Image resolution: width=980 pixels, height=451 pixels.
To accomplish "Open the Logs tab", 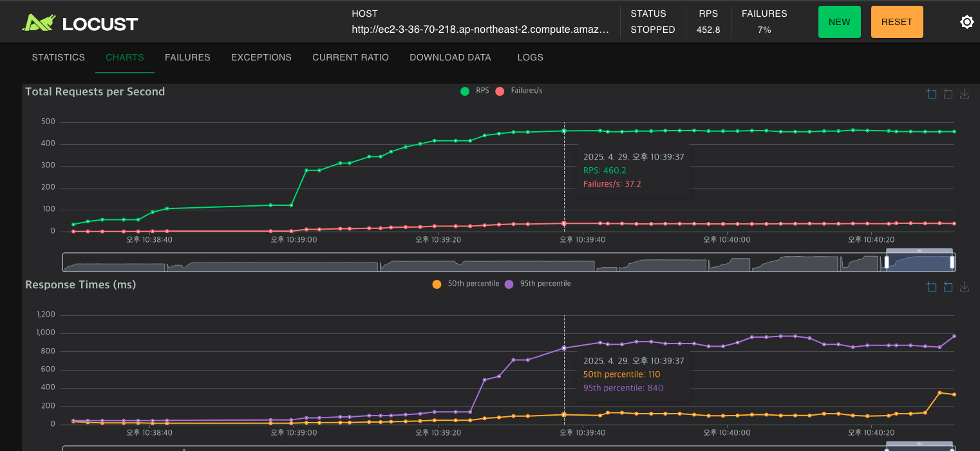I will tap(531, 57).
